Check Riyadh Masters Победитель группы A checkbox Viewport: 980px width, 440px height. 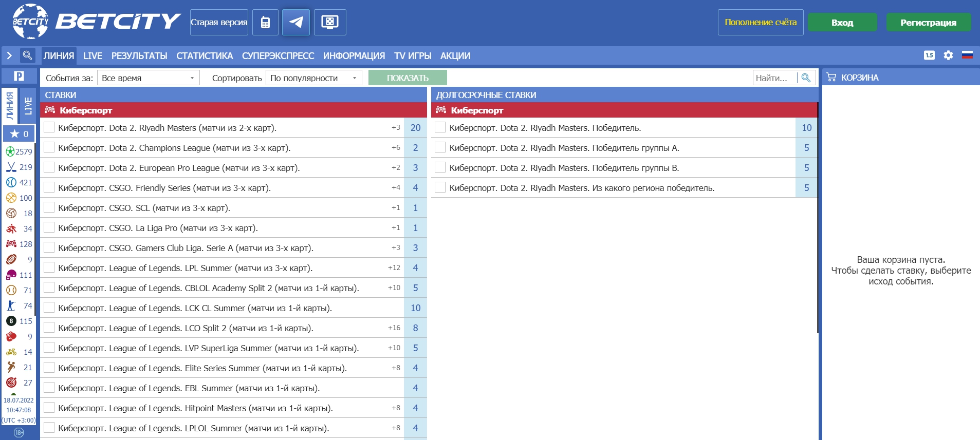pyautogui.click(x=440, y=148)
